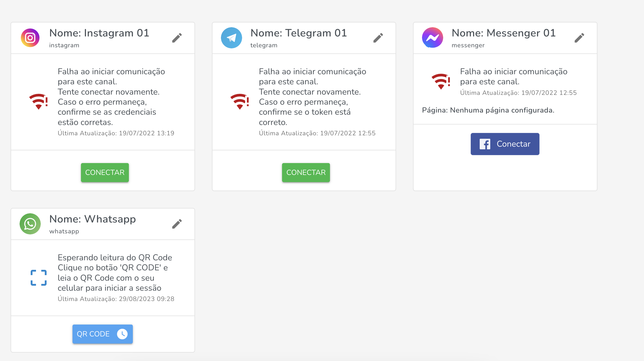Click the clock icon inside the QR CODE button
This screenshot has width=644, height=361.
pyautogui.click(x=123, y=334)
